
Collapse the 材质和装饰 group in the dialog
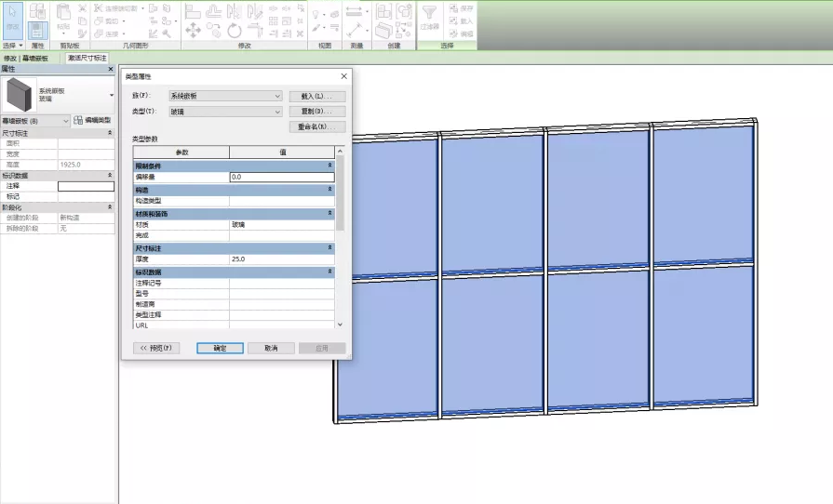coord(329,213)
